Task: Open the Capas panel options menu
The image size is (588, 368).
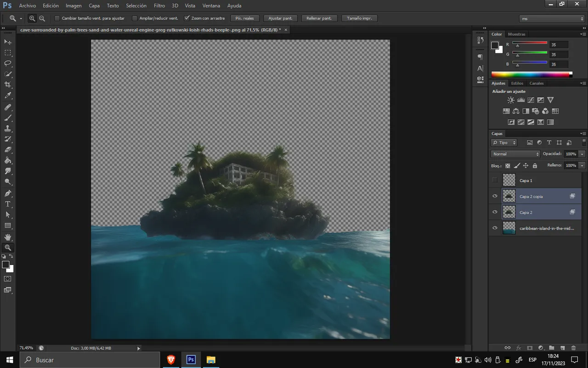Action: coord(582,133)
